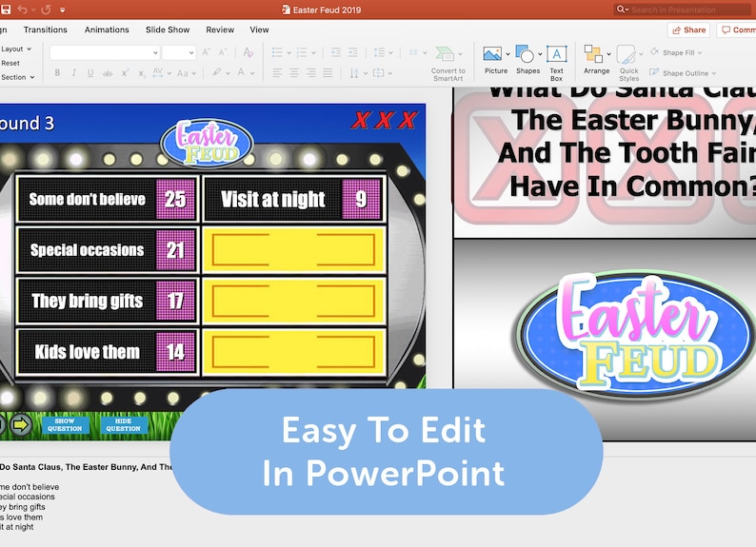Expand the Layout dropdown
The height and width of the screenshot is (547, 756).
[16, 49]
